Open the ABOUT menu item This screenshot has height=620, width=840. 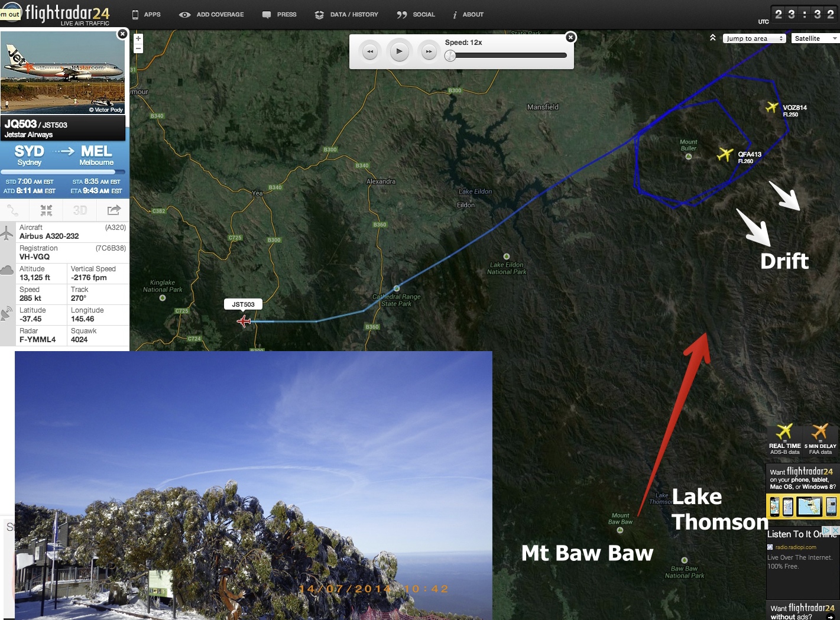tap(468, 14)
